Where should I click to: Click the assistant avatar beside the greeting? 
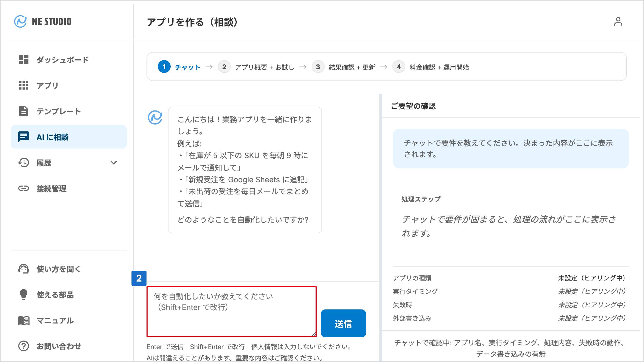click(155, 117)
